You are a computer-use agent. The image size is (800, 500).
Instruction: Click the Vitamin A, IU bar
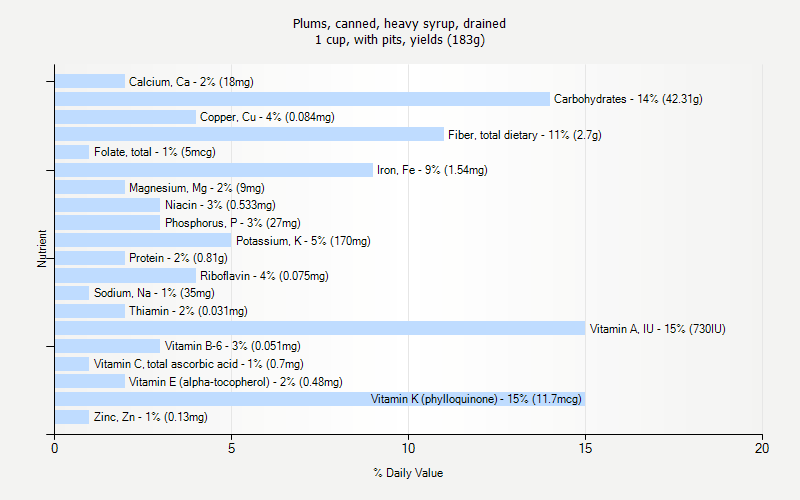point(320,328)
